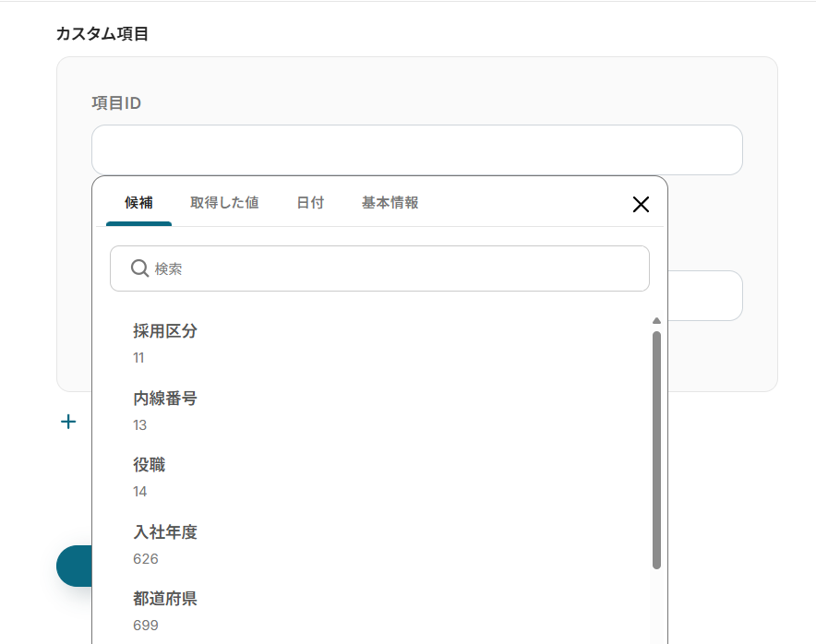Choose the 入社年度 option
Screen dimensions: 816x644
click(x=165, y=532)
